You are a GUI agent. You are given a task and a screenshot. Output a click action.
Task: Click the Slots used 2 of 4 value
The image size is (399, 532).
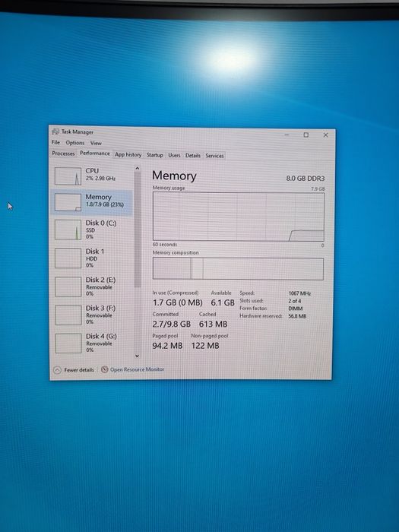[295, 301]
